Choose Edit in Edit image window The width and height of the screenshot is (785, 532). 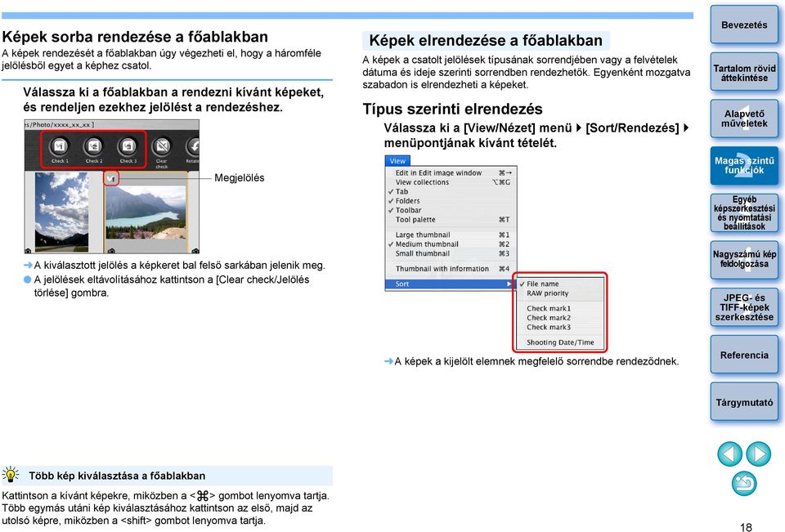coord(451,172)
